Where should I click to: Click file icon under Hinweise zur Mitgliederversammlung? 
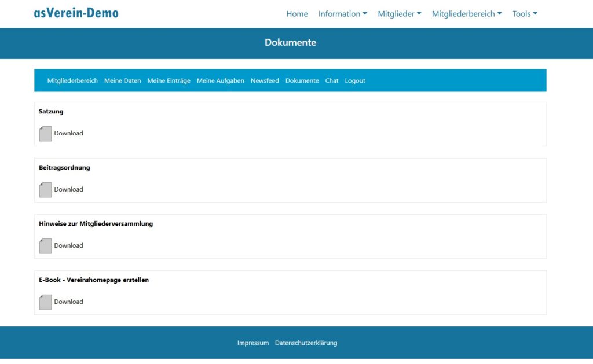pyautogui.click(x=45, y=246)
